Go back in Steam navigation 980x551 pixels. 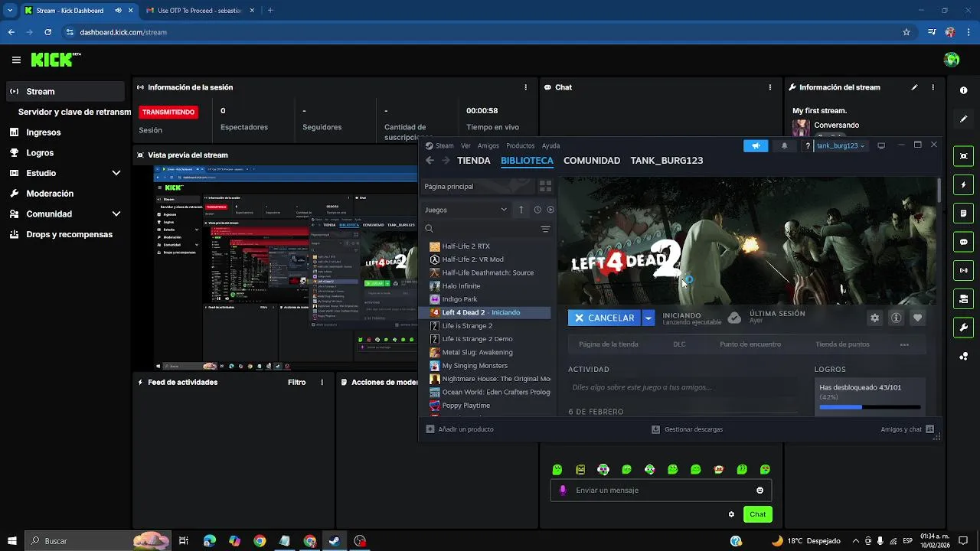click(x=430, y=161)
